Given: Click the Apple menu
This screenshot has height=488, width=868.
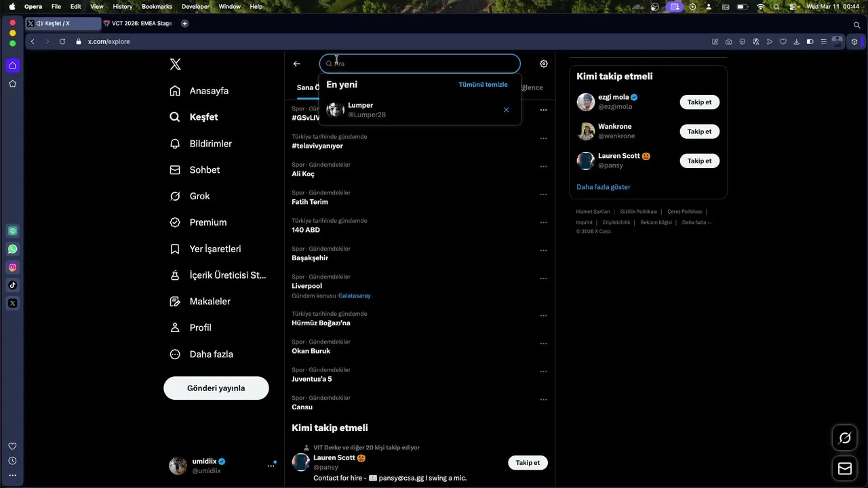Looking at the screenshot, I should click(12, 6).
